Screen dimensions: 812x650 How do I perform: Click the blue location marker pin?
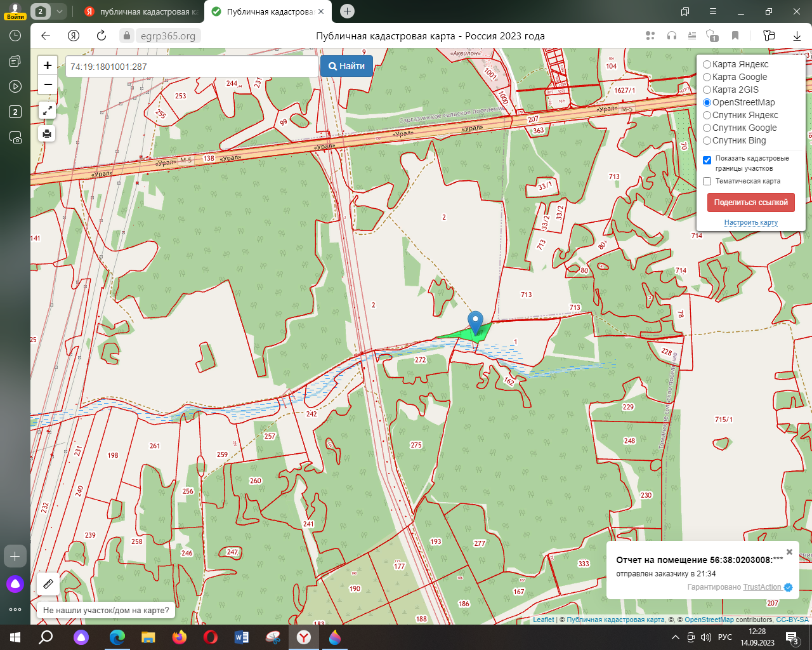(475, 324)
